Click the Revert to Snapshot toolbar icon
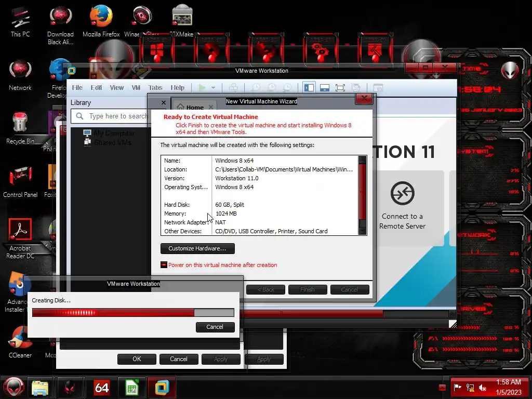Screen dimensions: 532x399 271,88
